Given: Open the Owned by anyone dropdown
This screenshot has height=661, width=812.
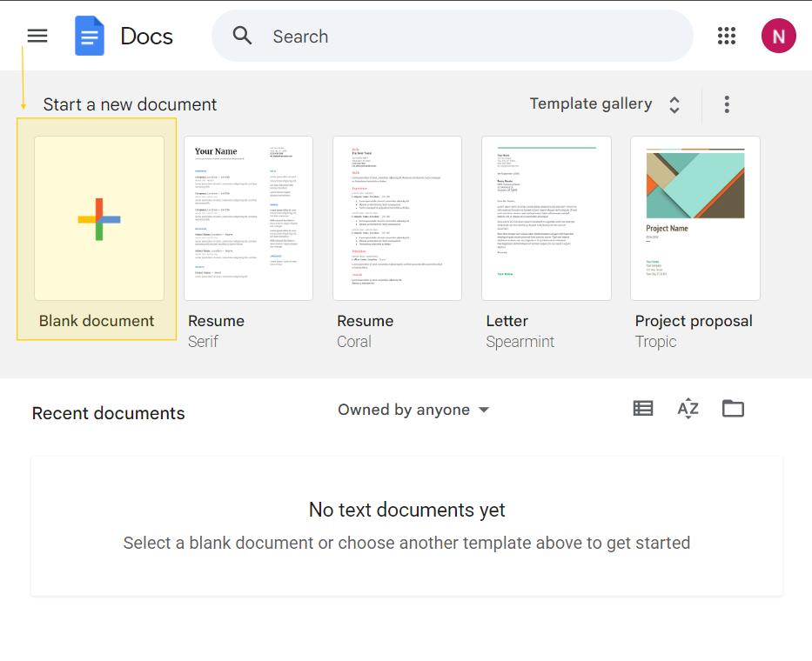Looking at the screenshot, I should click(413, 410).
